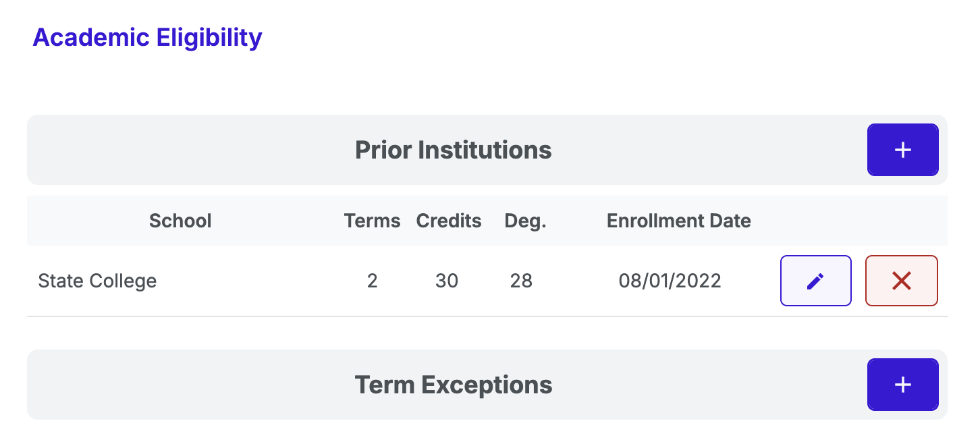Click blank header cell above the action buttons
Image resolution: width=980 pixels, height=448 pixels.
tap(857, 221)
